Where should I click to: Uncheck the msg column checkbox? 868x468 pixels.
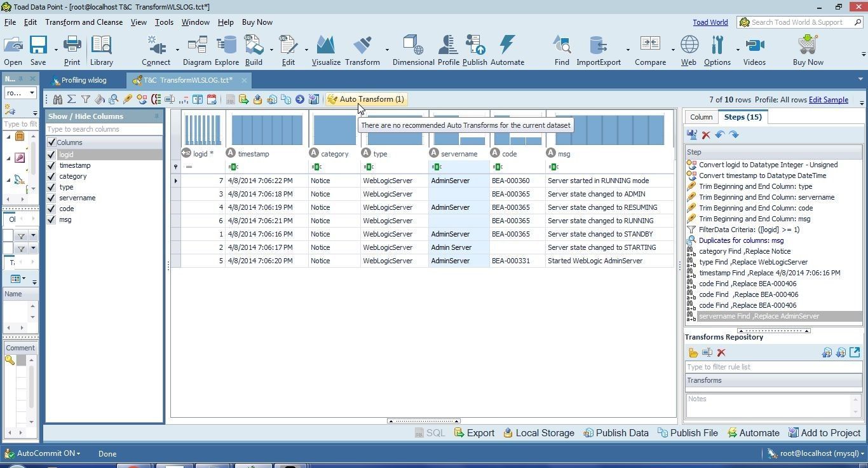click(x=51, y=219)
